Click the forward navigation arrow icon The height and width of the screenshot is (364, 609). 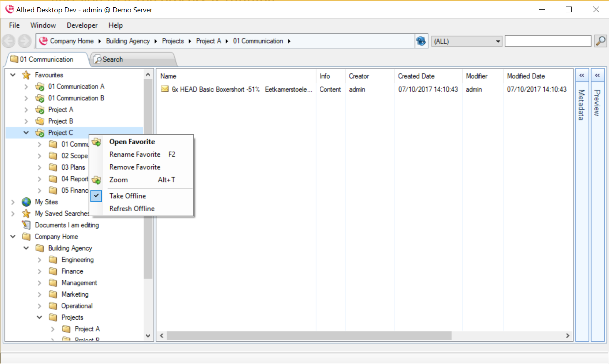(x=25, y=41)
